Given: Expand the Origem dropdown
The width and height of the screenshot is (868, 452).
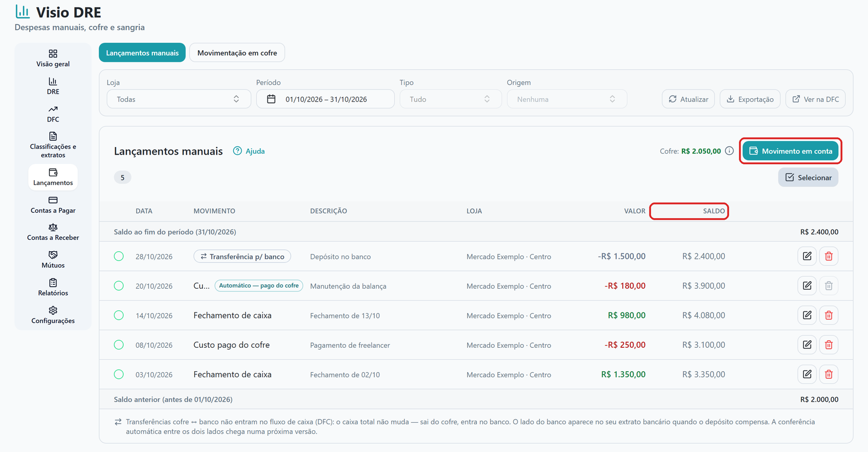Looking at the screenshot, I should pos(567,99).
